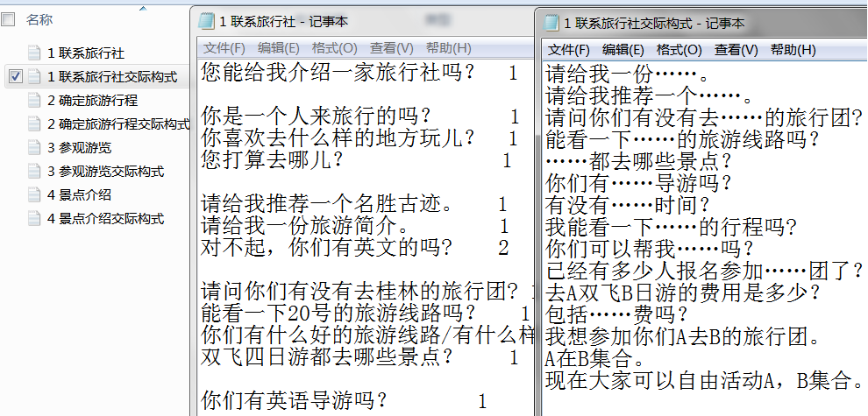
Task: Click the line ……都去哪些景点？
Action: (638, 161)
